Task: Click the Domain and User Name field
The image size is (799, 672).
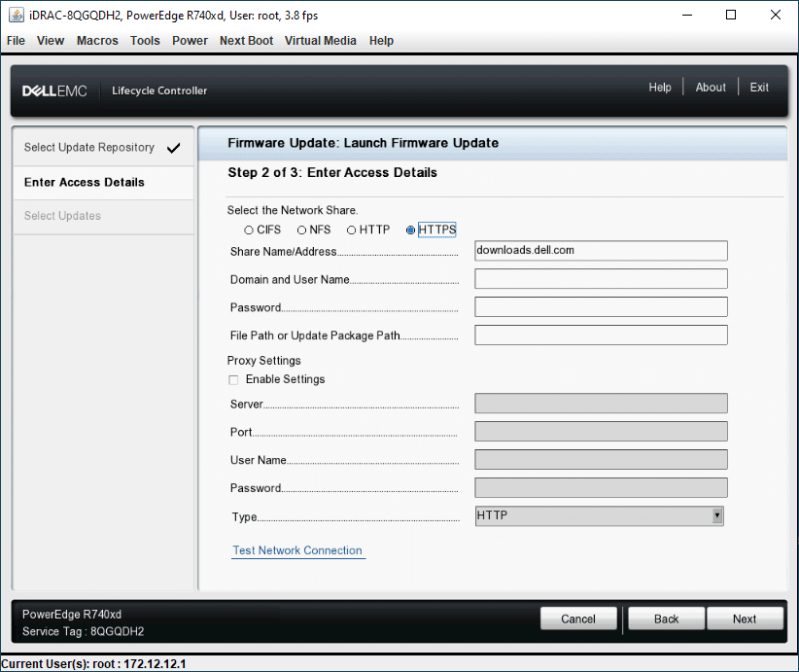Action: point(601,279)
